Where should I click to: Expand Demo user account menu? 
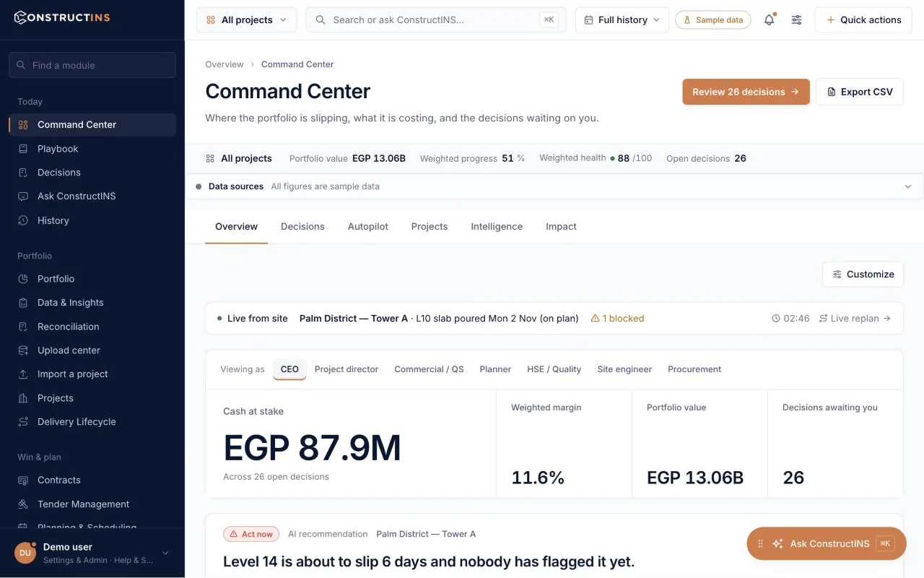[92, 553]
